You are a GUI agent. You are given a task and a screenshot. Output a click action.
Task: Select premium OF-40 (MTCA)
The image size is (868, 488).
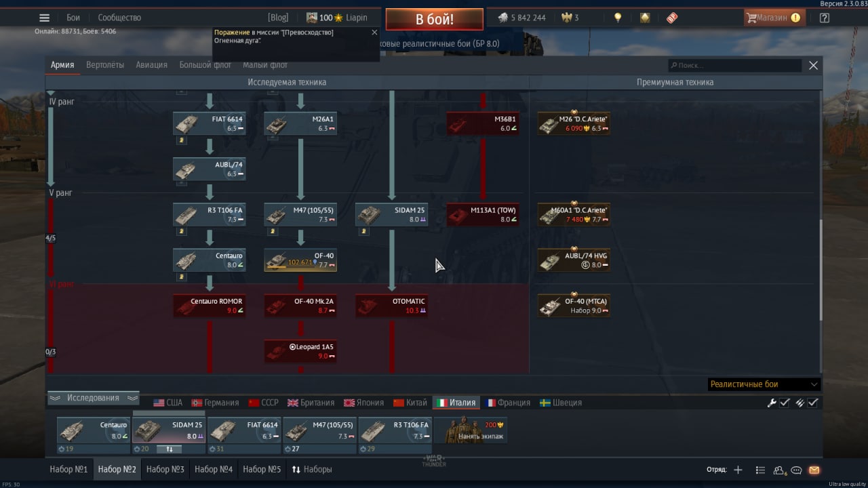[574, 306]
